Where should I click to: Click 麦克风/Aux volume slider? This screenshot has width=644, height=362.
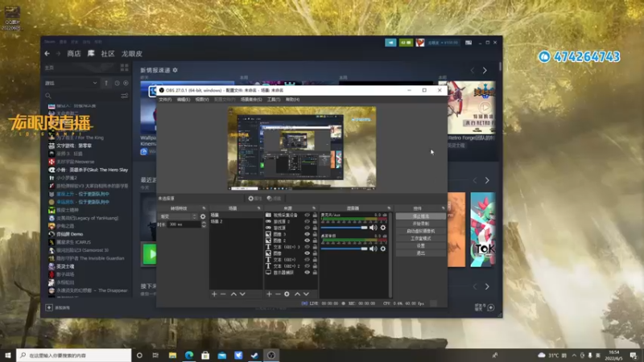(345, 228)
